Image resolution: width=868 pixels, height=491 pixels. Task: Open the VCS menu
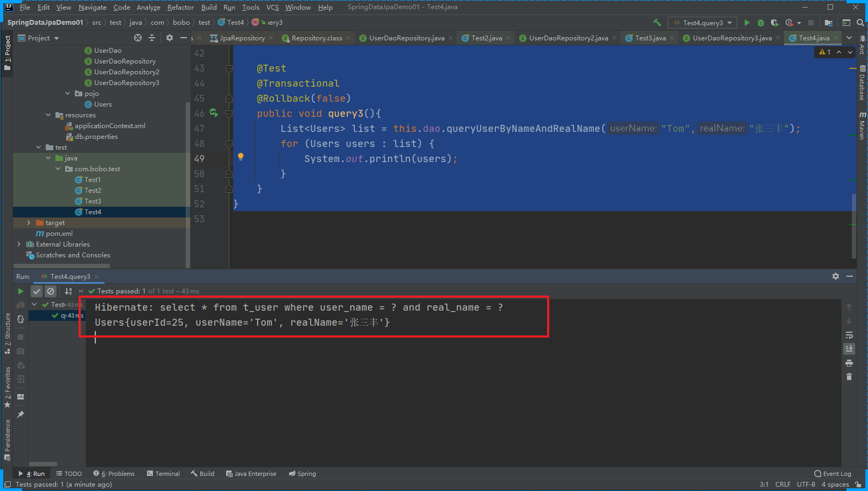click(272, 7)
